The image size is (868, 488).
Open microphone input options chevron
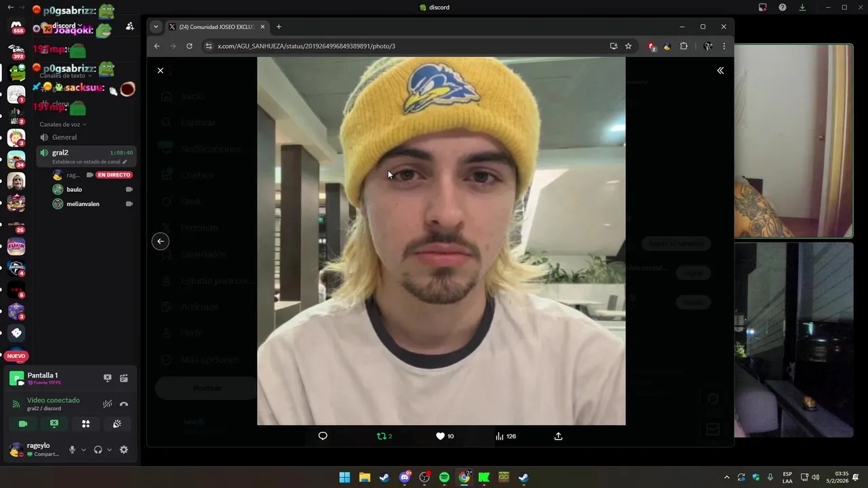pyautogui.click(x=83, y=449)
